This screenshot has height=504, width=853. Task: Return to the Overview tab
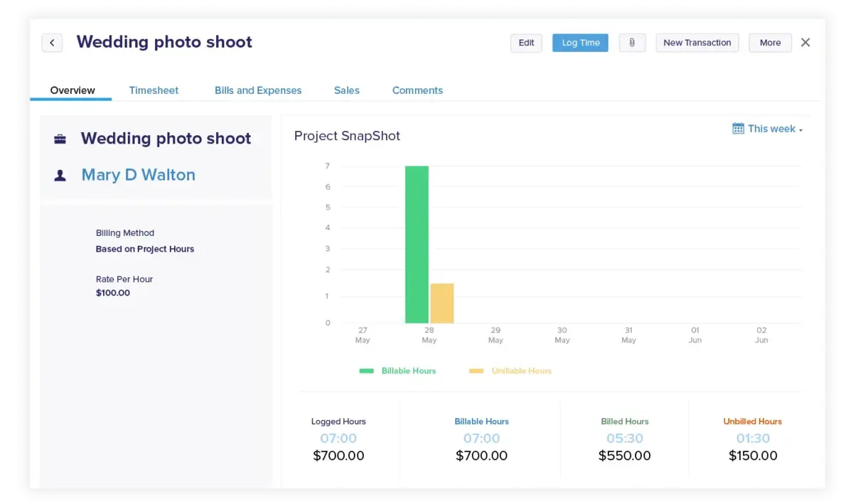(x=72, y=90)
